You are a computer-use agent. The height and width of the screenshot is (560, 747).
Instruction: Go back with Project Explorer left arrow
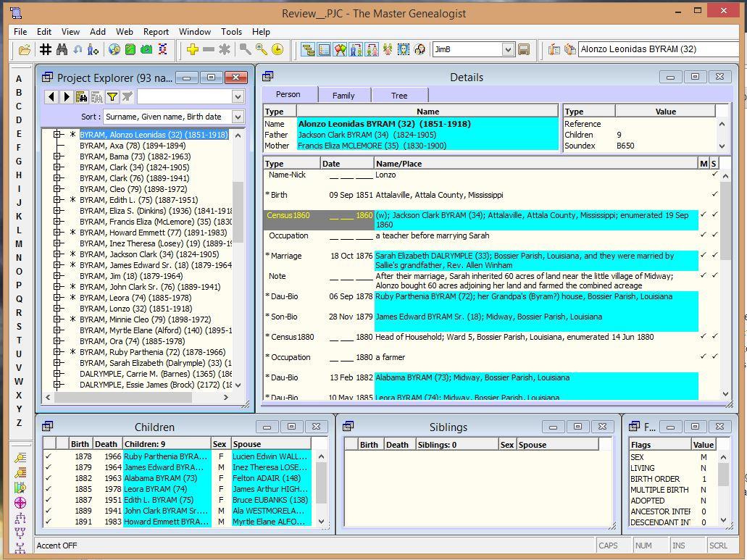coord(51,96)
